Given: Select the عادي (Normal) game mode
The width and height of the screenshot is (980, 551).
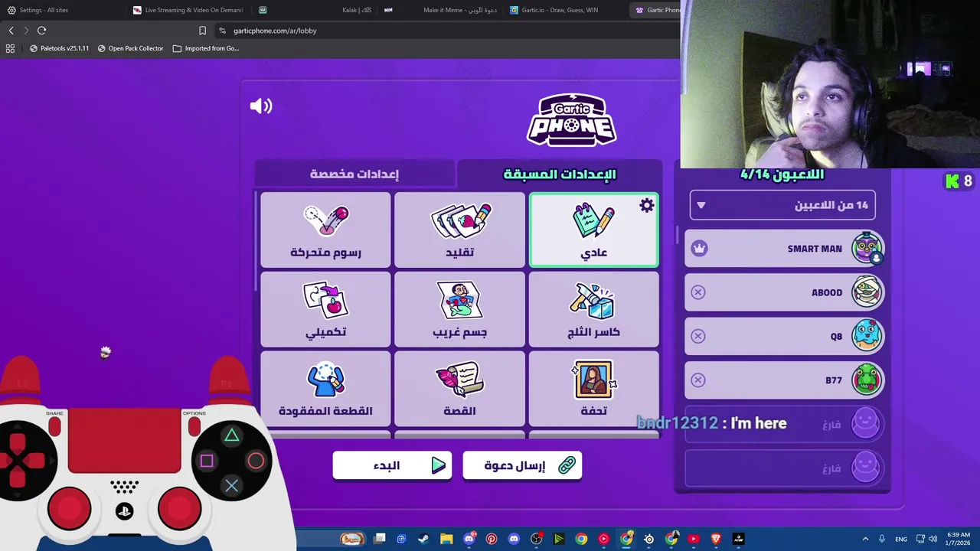Looking at the screenshot, I should 593,230.
